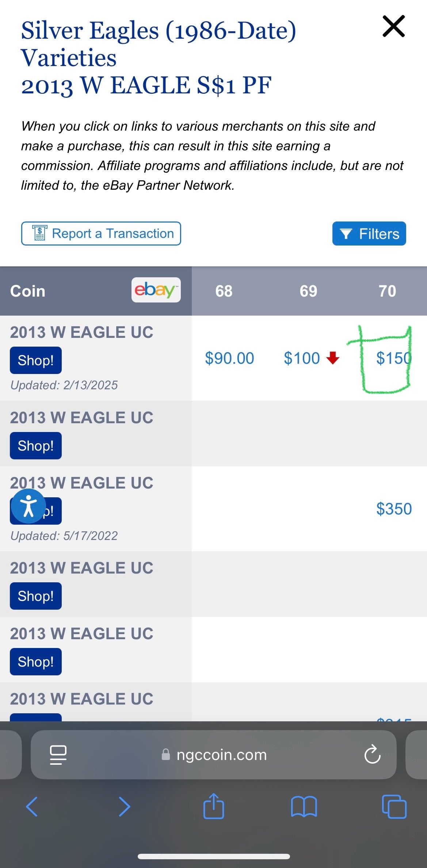
Task: Open Safari bookmarks book icon
Action: [304, 806]
